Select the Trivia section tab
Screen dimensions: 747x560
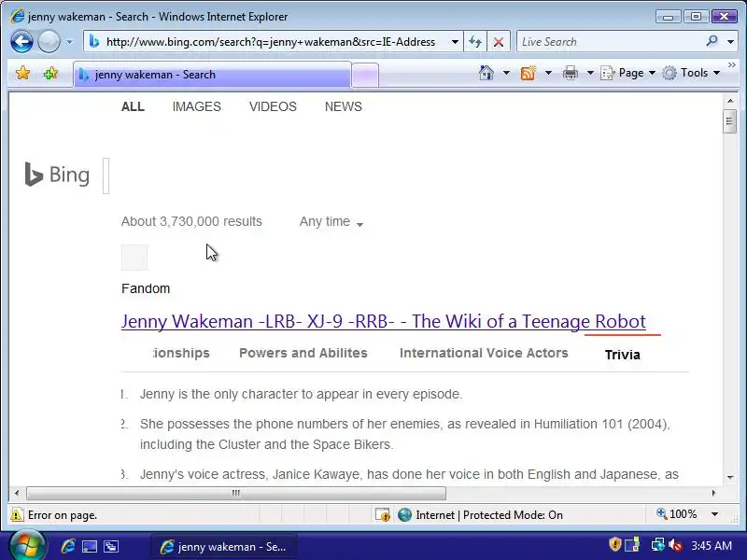[x=623, y=355]
